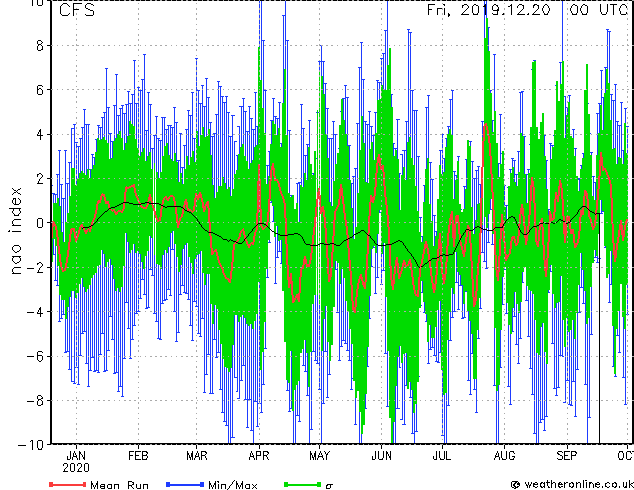Click the AUG month label

pos(504,456)
